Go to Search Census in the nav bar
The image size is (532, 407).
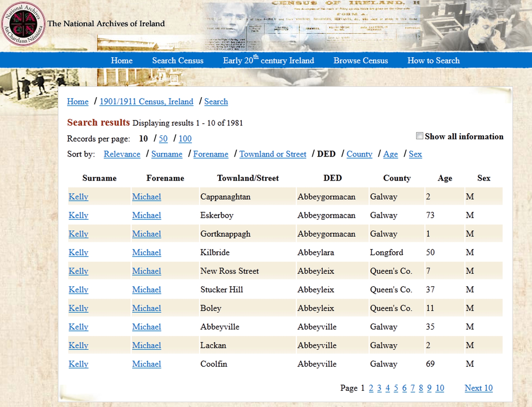pos(178,60)
